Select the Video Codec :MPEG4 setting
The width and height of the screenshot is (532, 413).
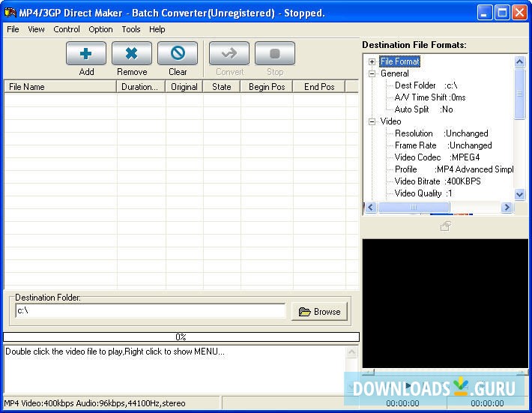click(x=437, y=157)
